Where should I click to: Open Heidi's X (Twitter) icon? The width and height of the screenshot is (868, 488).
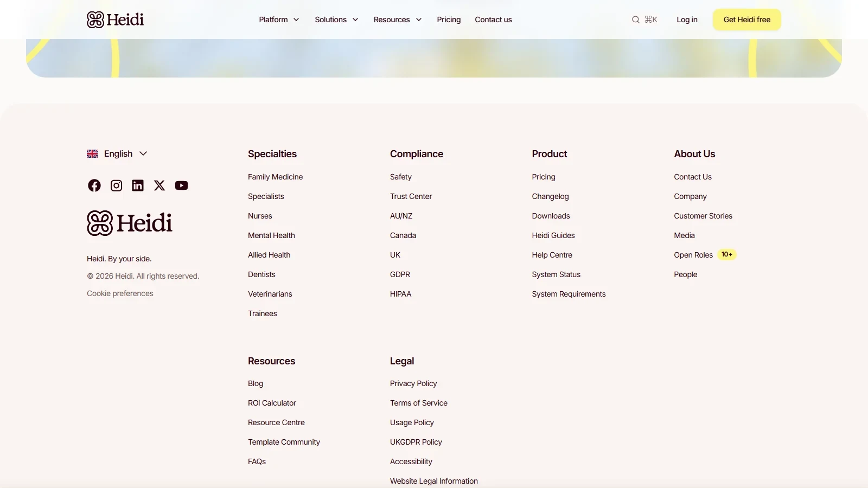[159, 185]
